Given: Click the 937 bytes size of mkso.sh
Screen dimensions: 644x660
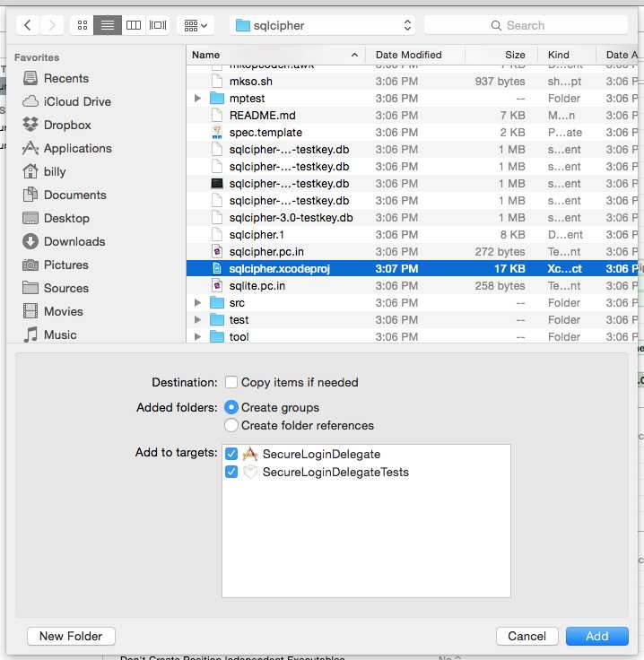Looking at the screenshot, I should point(500,82).
